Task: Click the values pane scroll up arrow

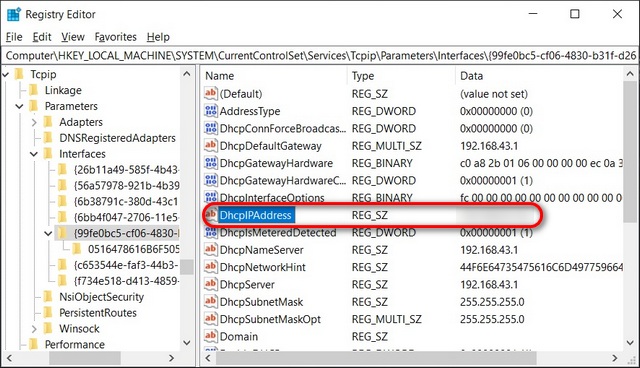Action: tap(630, 74)
